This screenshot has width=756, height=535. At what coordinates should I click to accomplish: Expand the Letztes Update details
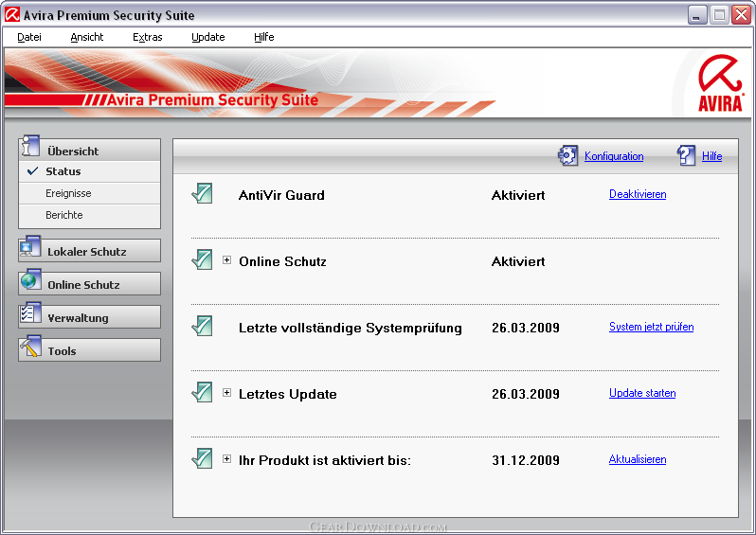(x=226, y=393)
